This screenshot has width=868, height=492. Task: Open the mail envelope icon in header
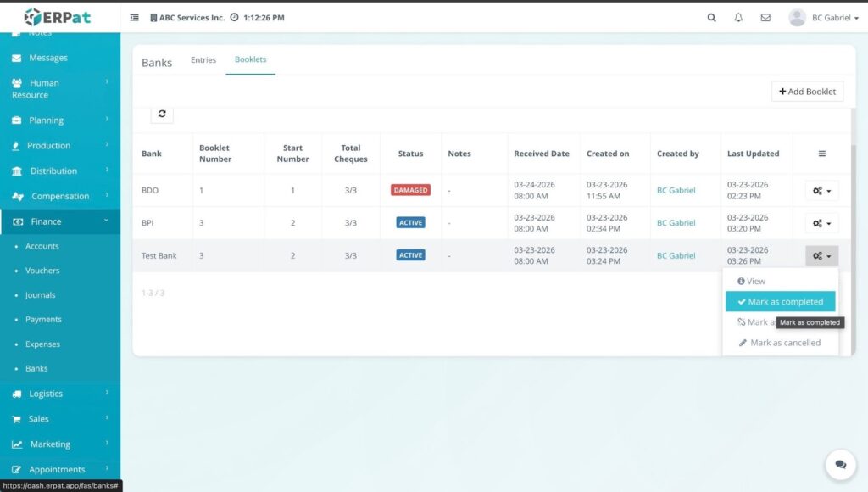pos(765,18)
